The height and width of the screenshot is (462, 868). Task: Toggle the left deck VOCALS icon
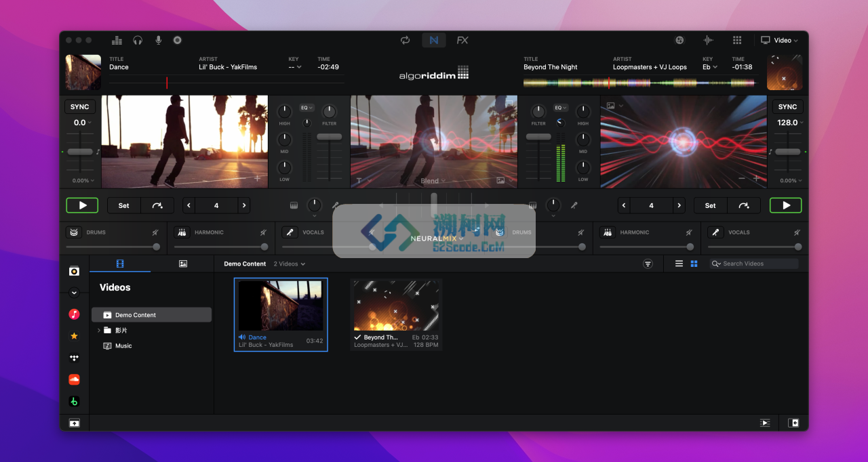click(290, 232)
